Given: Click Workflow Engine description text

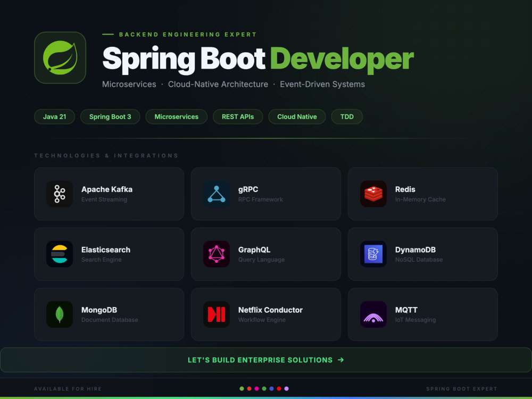Looking at the screenshot, I should click(262, 320).
